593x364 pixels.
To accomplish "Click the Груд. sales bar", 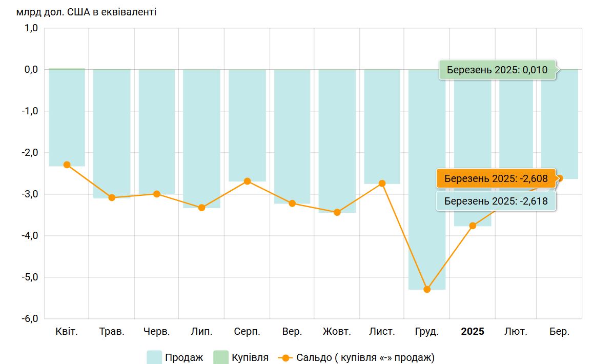I will click(x=427, y=179).
